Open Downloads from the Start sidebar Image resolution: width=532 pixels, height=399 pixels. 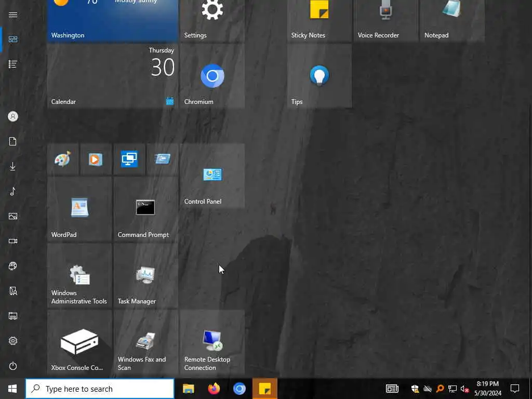[x=13, y=166]
